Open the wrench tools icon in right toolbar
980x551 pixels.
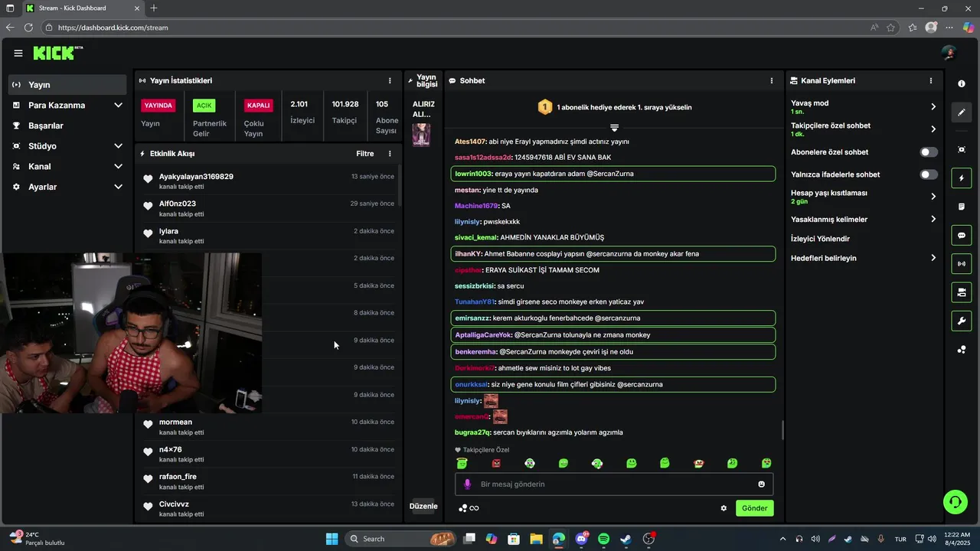[962, 321]
